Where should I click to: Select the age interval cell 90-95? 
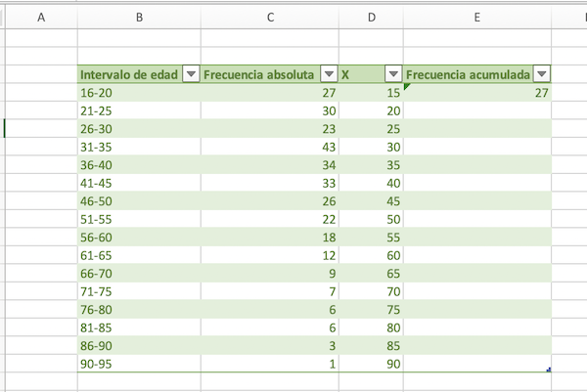tap(138, 364)
